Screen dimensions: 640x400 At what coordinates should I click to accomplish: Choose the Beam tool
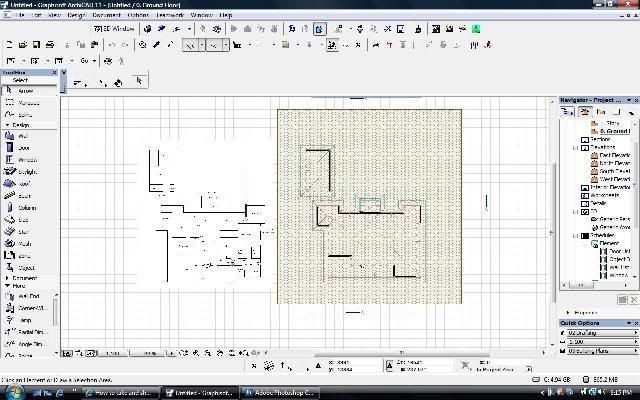(29, 196)
